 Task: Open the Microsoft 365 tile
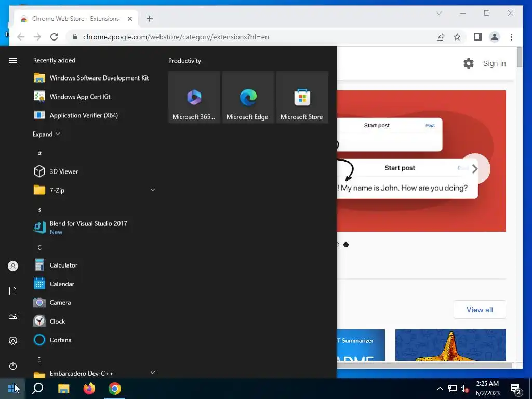194,97
